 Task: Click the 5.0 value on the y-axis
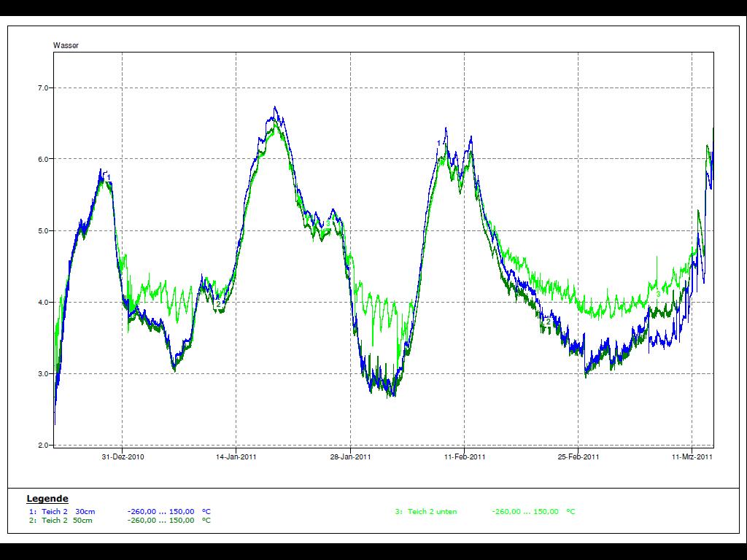[41, 230]
